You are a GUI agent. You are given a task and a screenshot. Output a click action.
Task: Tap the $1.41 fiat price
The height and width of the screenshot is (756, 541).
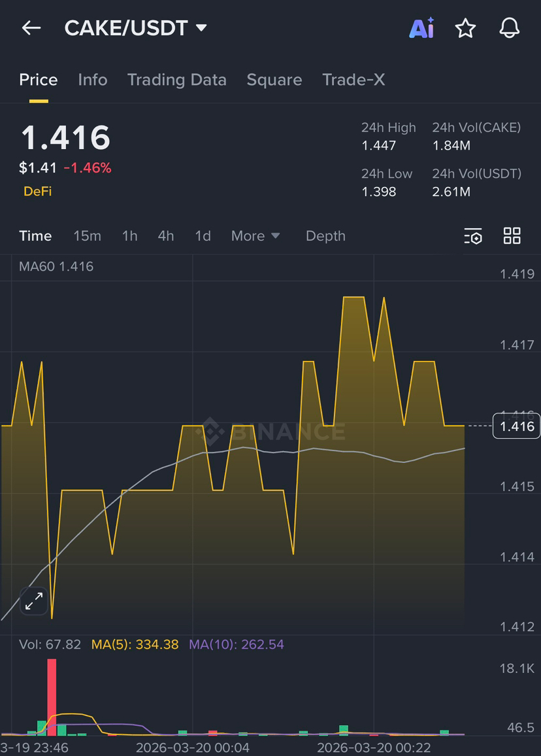[x=38, y=168]
